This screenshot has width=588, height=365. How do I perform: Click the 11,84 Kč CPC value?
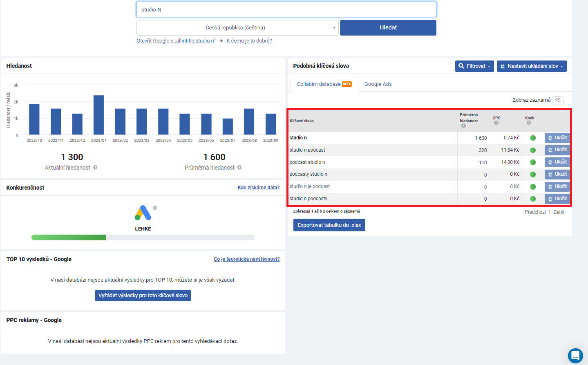coord(510,150)
